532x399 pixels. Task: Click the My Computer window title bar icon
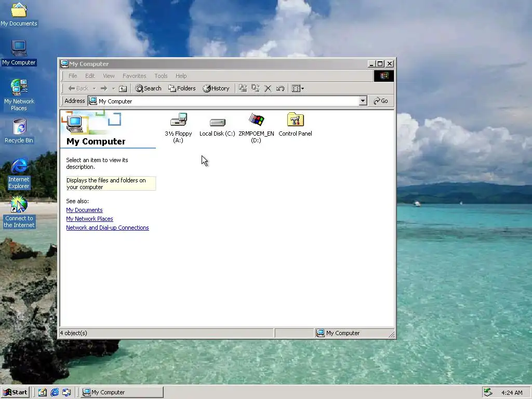tap(64, 64)
